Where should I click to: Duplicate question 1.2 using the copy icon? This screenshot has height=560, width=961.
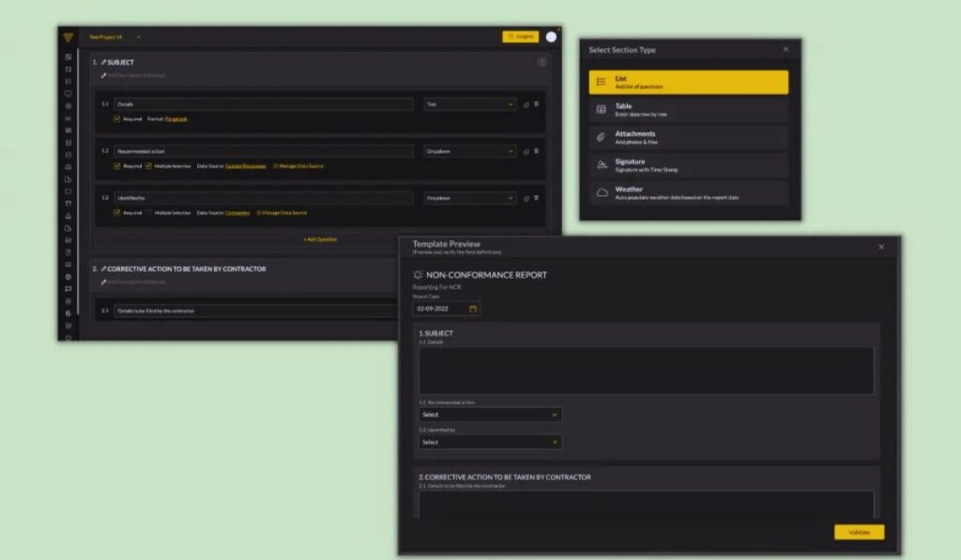526,152
